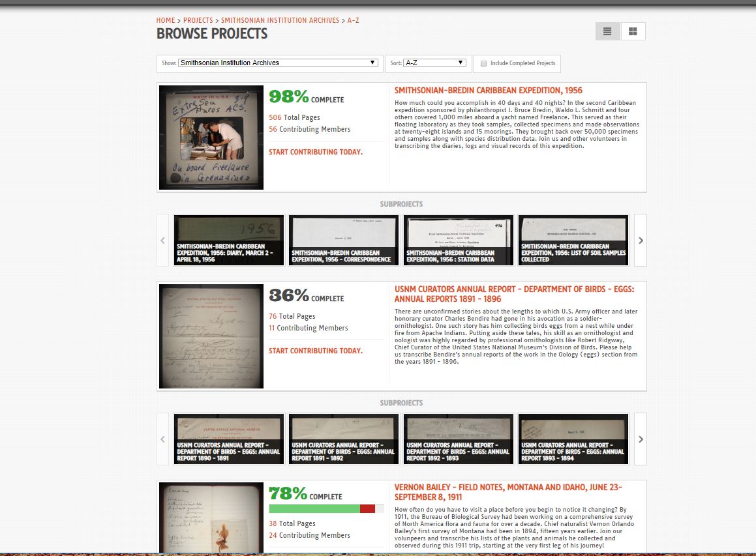
Task: Open Smithsonian Institution Archives breadcrumb
Action: pyautogui.click(x=280, y=20)
